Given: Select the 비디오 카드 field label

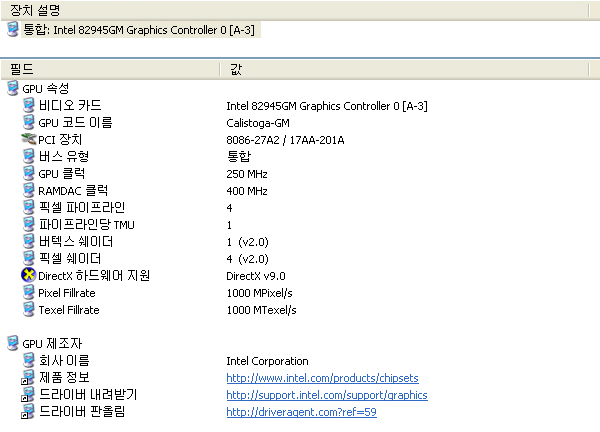Looking at the screenshot, I should pos(70,106).
